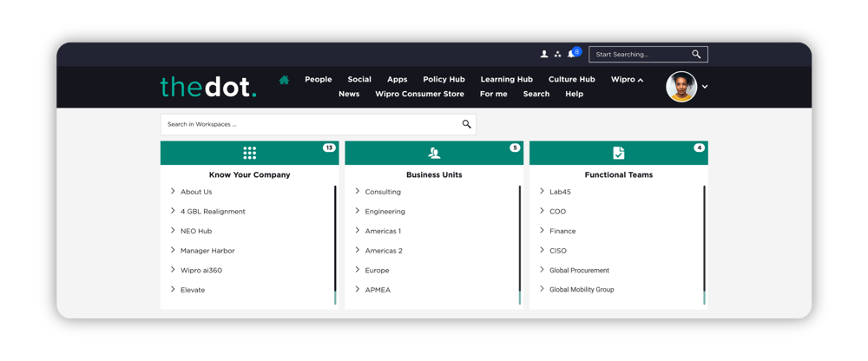Open the Wipro dropdown menu

click(627, 80)
